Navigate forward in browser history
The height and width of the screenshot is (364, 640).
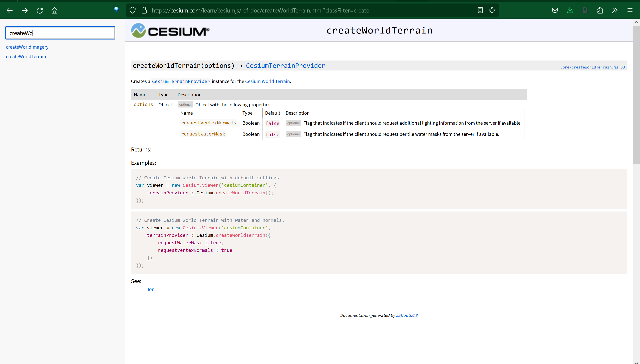tap(25, 10)
